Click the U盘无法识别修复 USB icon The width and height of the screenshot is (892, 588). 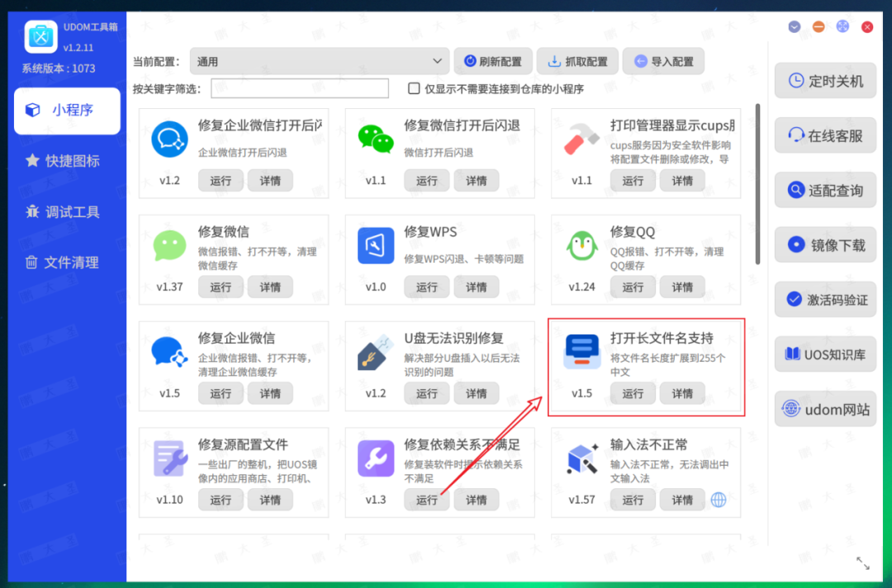point(376,352)
